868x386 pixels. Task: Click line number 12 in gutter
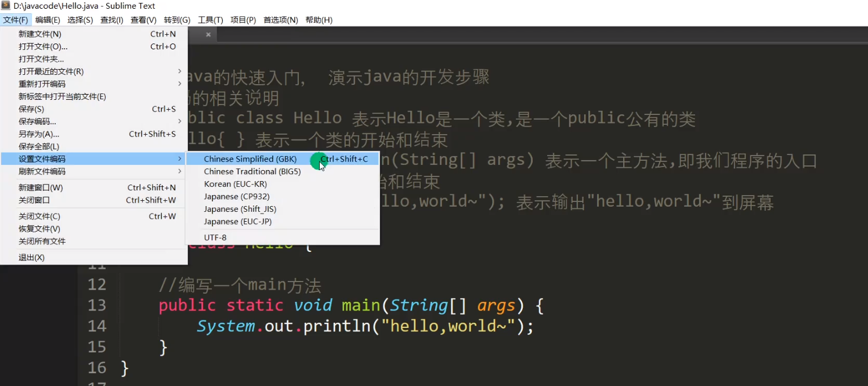(97, 284)
